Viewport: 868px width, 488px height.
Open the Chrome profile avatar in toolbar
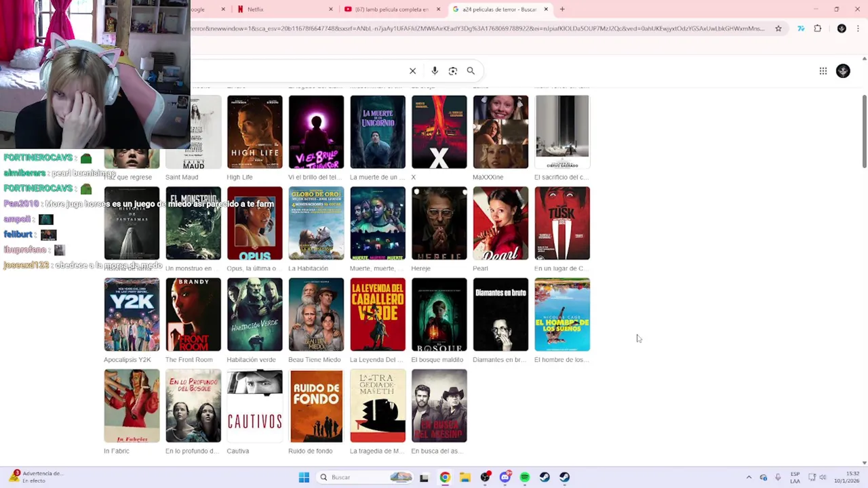point(842,28)
